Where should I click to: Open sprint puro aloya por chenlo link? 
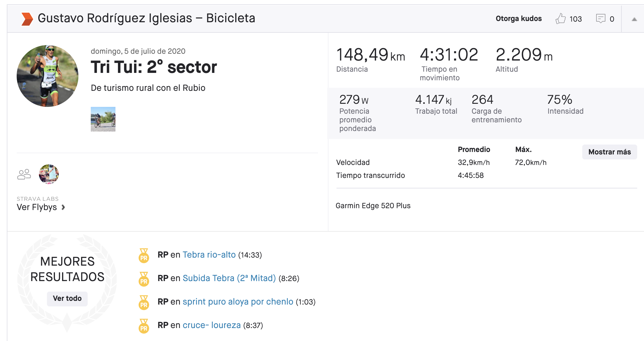pyautogui.click(x=238, y=302)
